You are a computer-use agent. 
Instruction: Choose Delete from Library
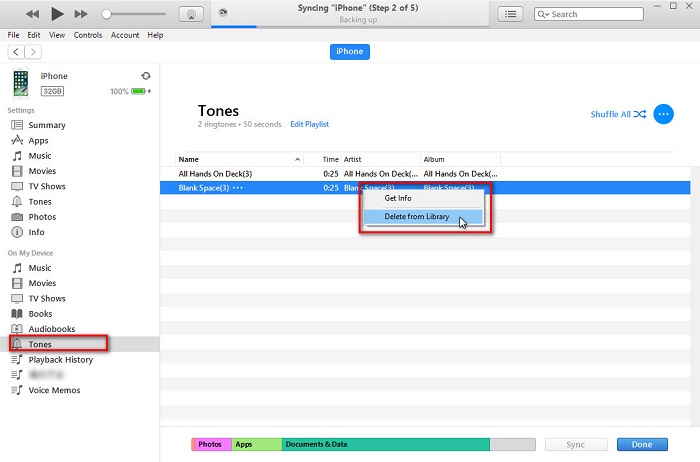point(423,216)
